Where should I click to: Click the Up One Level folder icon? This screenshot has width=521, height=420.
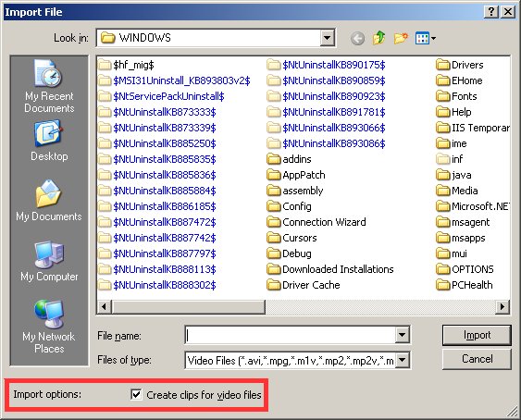(x=379, y=38)
